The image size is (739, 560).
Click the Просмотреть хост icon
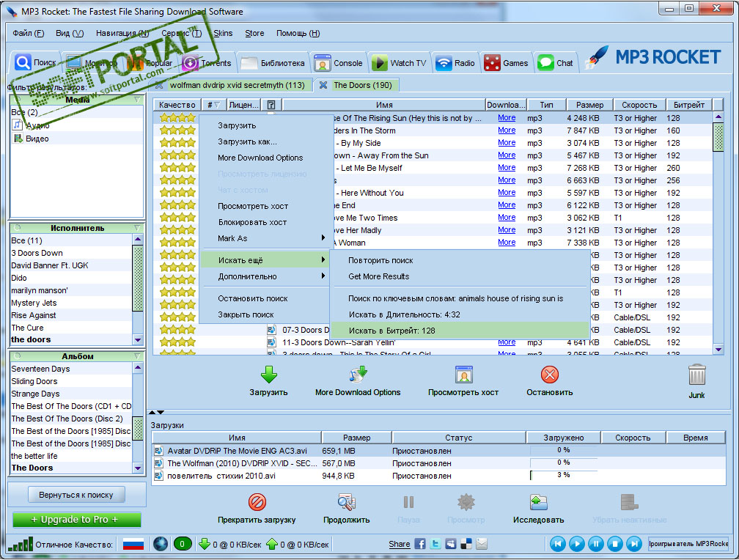click(464, 375)
